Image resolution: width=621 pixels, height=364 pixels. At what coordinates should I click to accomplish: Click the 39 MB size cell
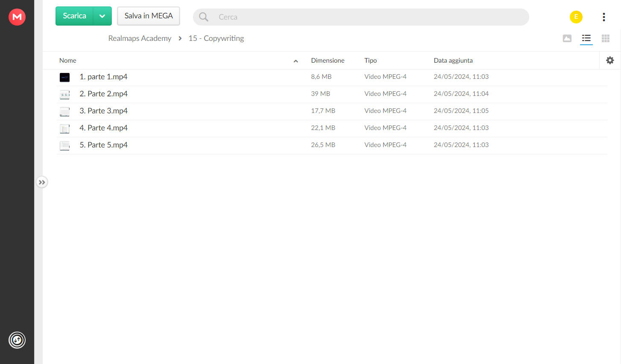pos(321,94)
